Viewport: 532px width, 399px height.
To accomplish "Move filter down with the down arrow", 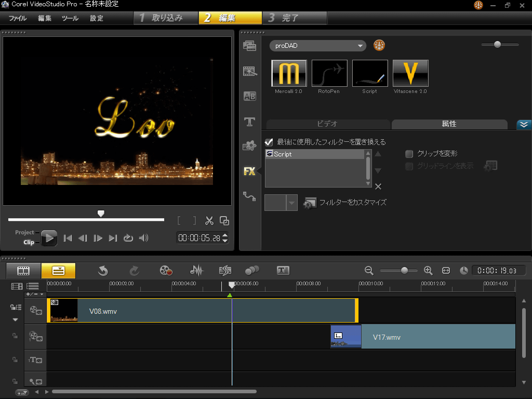I will [x=378, y=170].
